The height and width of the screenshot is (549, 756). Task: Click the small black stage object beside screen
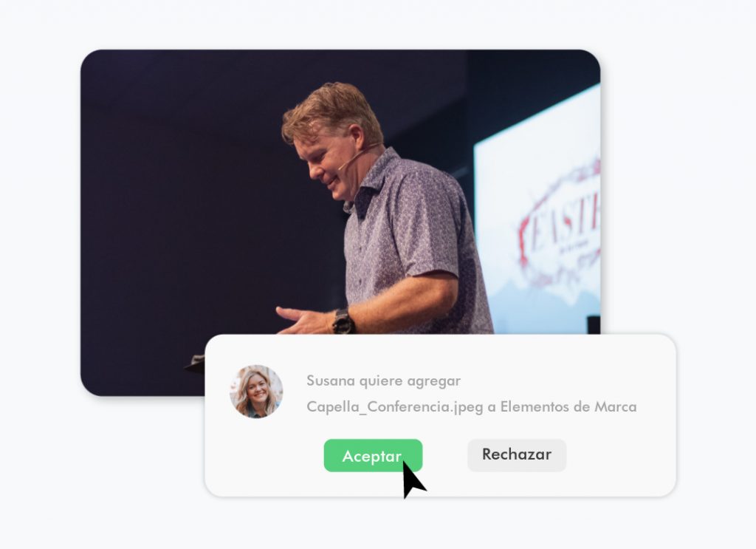pyautogui.click(x=594, y=324)
